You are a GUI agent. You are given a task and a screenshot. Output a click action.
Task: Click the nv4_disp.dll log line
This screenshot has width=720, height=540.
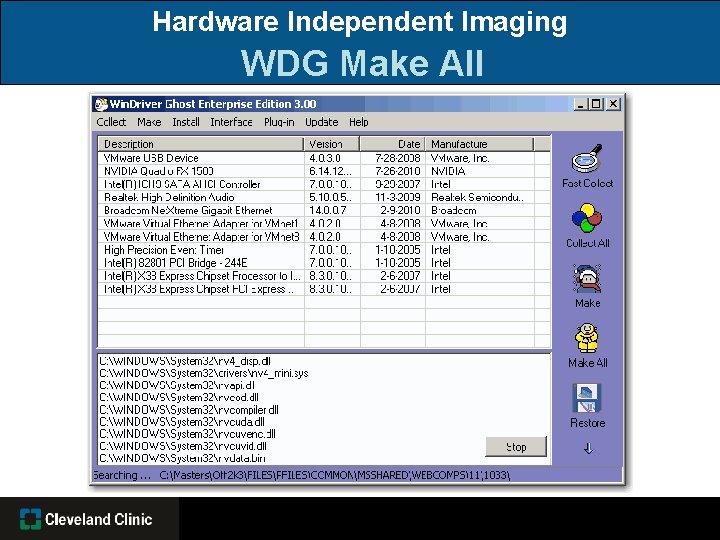tap(185, 361)
